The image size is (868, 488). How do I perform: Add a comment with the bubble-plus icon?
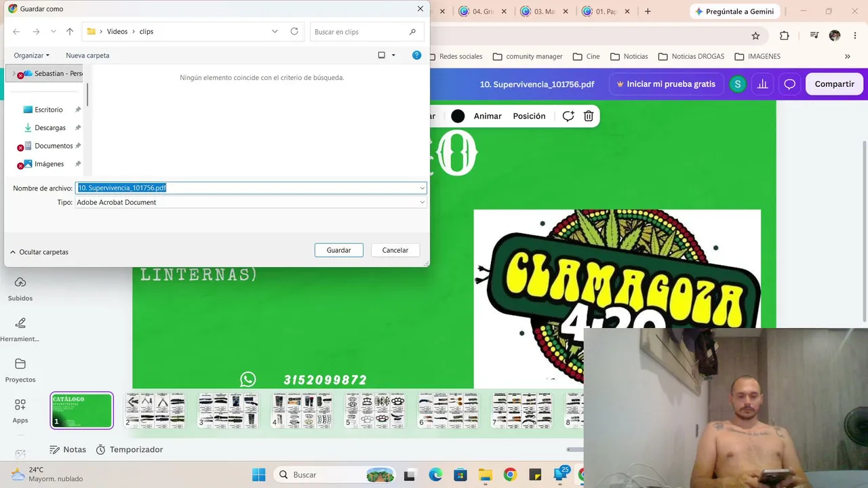(568, 116)
